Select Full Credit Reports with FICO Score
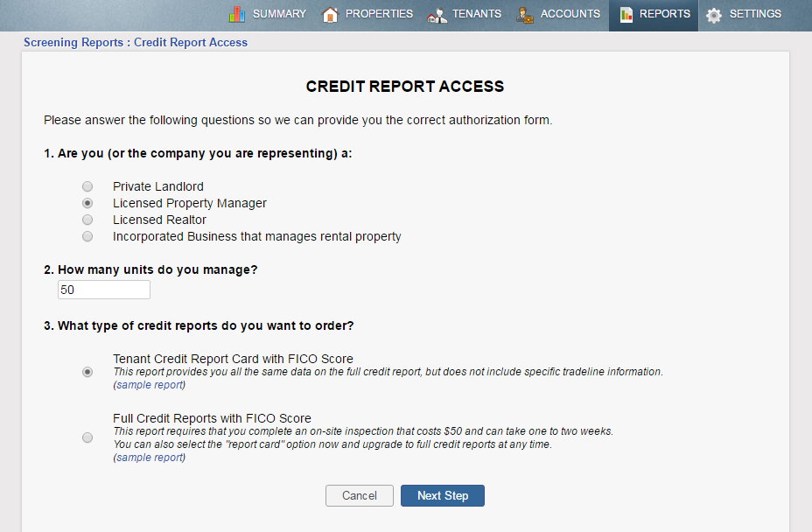This screenshot has width=812, height=532. tap(87, 437)
